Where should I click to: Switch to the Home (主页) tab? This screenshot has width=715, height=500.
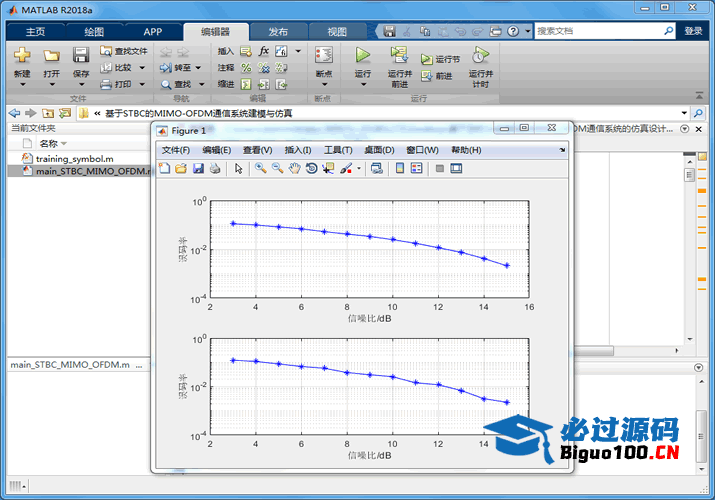tap(36, 31)
